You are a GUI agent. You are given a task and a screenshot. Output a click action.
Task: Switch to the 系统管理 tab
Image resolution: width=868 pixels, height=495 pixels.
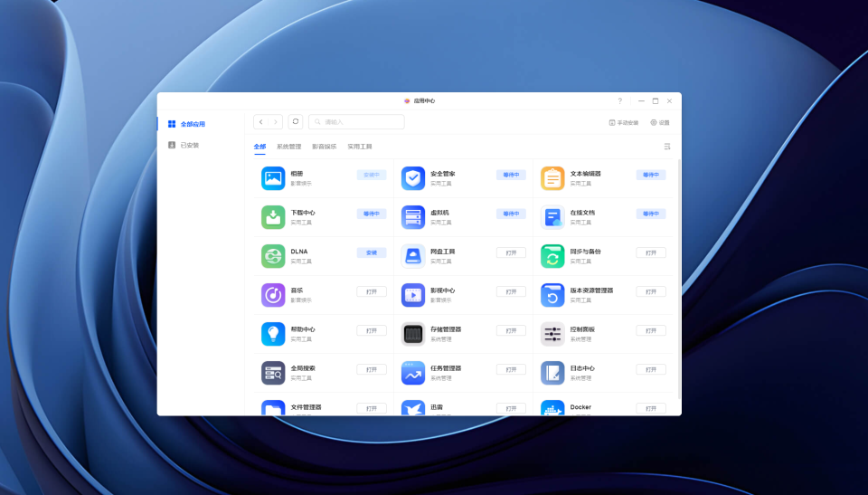point(289,147)
